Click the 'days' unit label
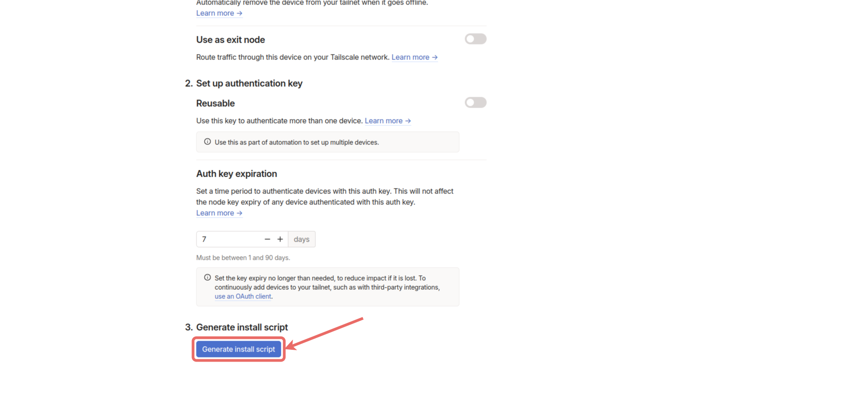Screen dimensions: 868x397 coord(302,239)
